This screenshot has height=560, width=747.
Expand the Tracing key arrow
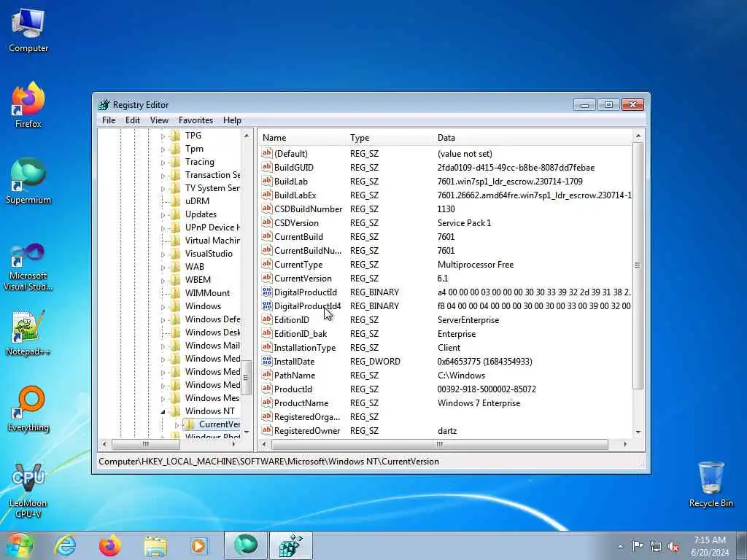[163, 163]
